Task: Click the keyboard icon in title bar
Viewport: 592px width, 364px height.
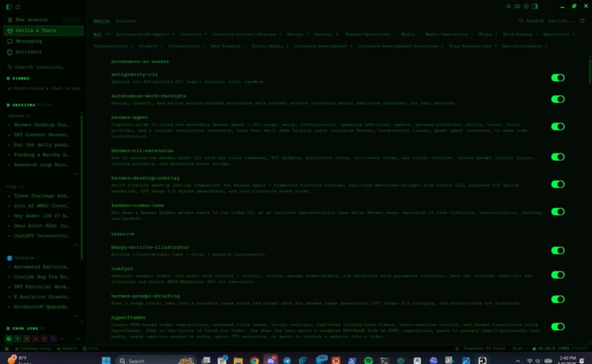Action: pos(517,6)
